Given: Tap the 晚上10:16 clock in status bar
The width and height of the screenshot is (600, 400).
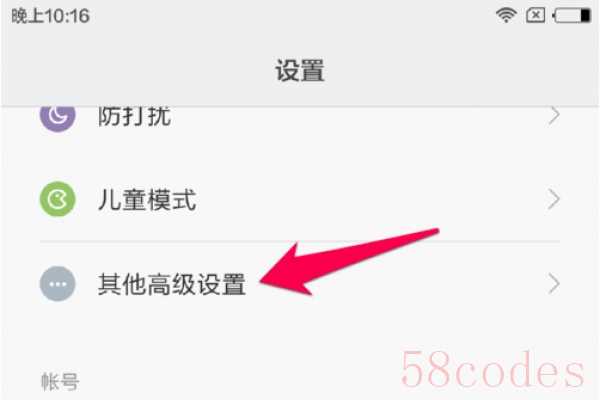Looking at the screenshot, I should [51, 16].
